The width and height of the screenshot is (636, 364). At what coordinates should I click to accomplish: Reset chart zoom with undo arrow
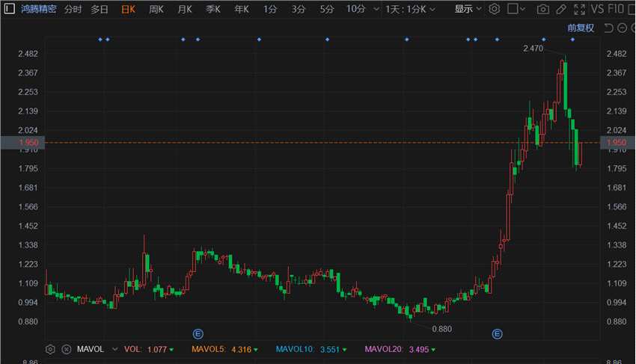coord(608,28)
